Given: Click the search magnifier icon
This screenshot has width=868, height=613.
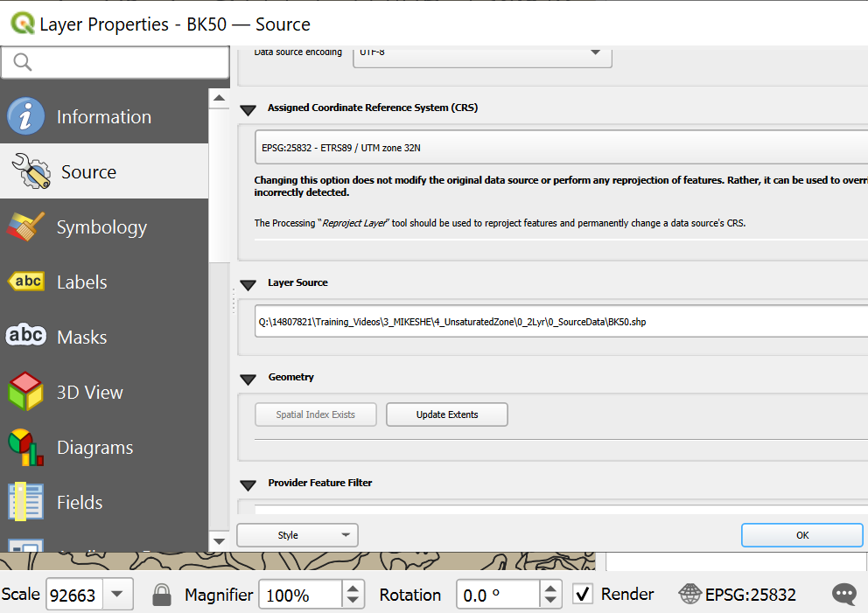Looking at the screenshot, I should tap(22, 62).
